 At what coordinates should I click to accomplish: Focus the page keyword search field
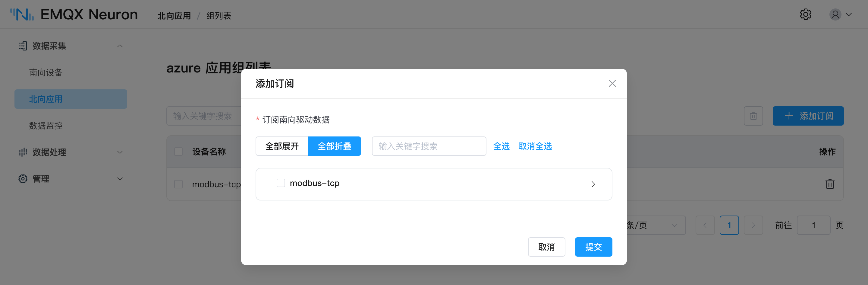(x=204, y=116)
